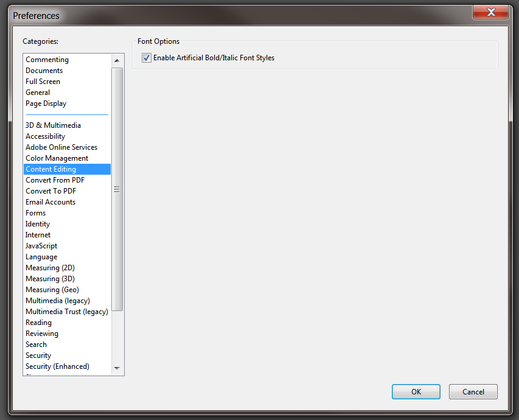Close the Preferences window

click(x=490, y=12)
